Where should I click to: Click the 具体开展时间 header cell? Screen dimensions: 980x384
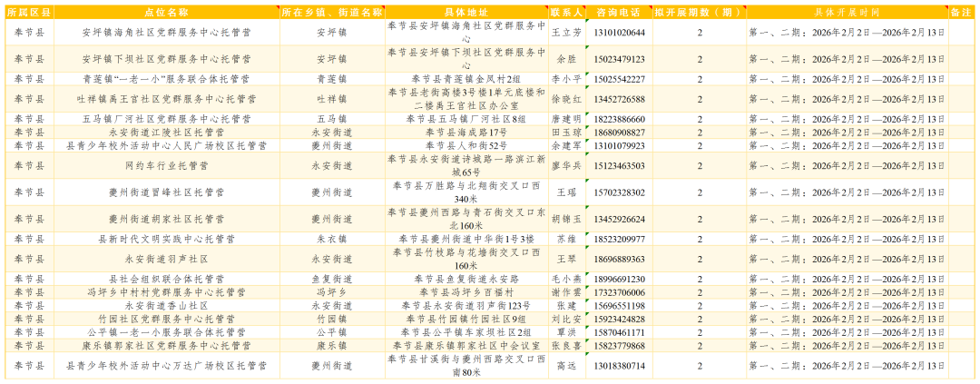tap(847, 13)
